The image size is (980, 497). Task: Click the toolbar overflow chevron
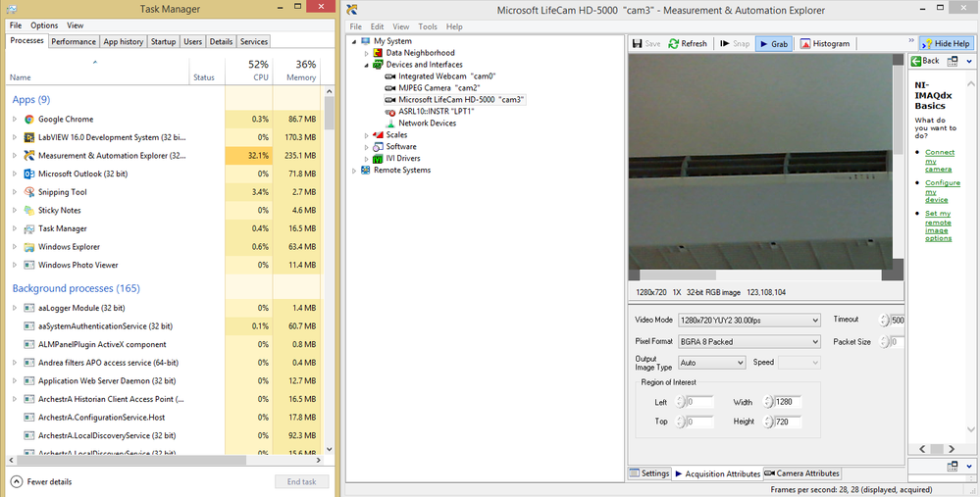[x=910, y=42]
